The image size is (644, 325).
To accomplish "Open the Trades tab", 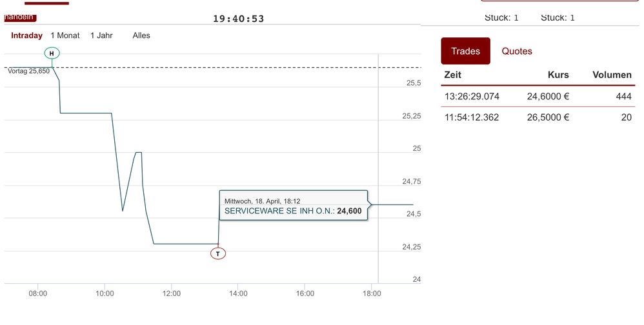I will coord(465,51).
